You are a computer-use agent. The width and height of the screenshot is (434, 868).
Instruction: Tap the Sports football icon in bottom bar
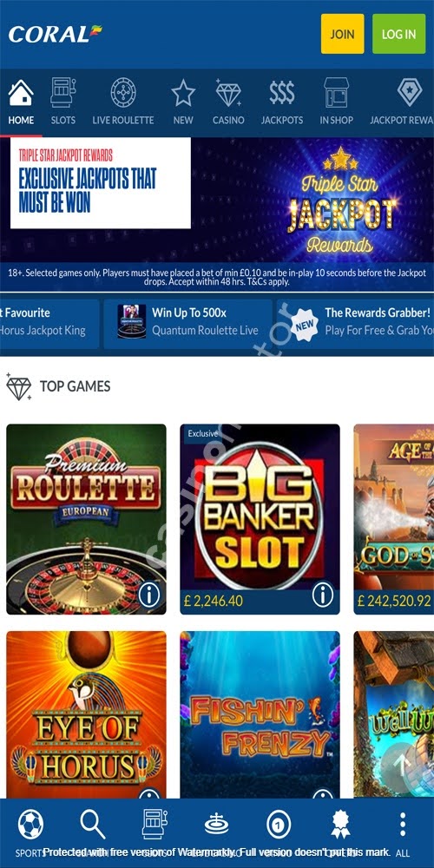coord(30,825)
